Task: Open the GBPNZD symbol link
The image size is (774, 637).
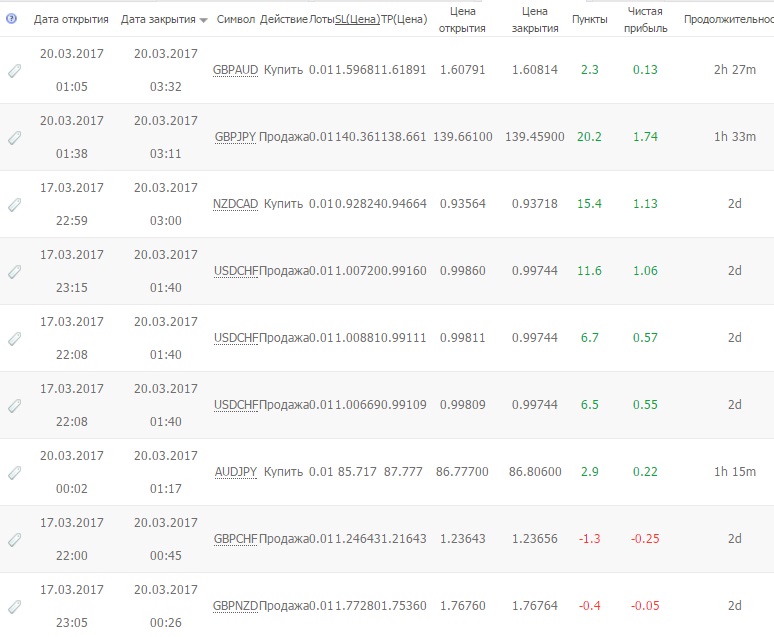Action: (235, 605)
